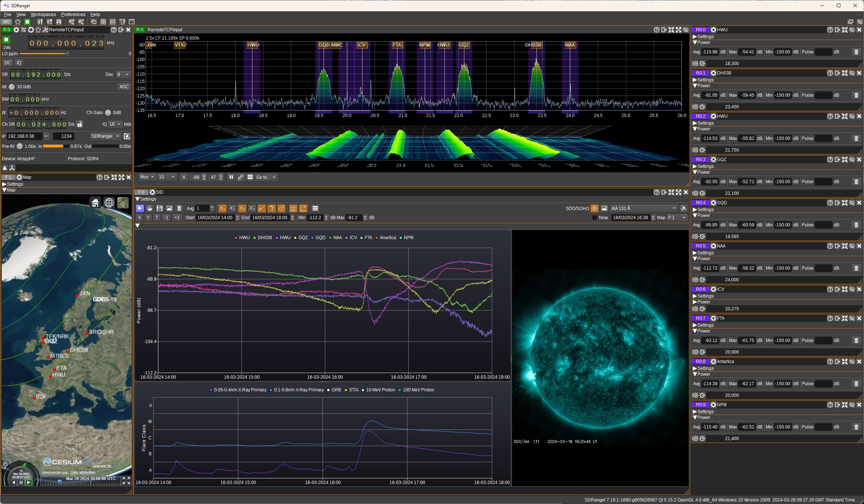The height and width of the screenshot is (504, 864).
Task: Toggle SDO/SOHO sun imagery button
Action: [x=594, y=208]
